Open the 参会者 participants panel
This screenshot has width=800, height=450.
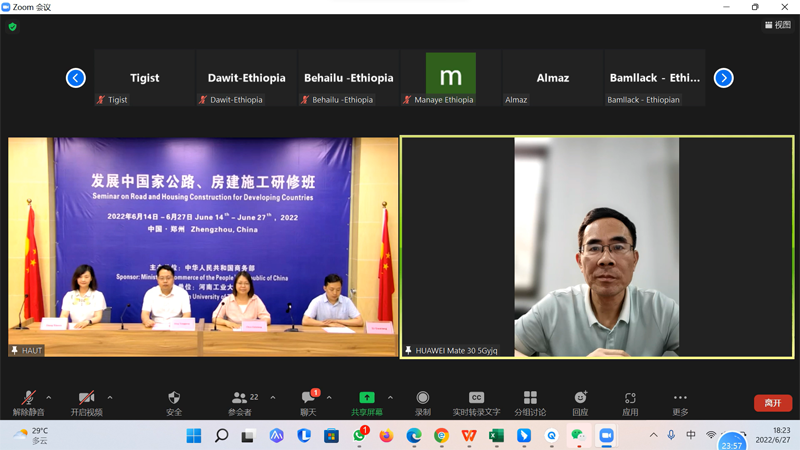[240, 402]
